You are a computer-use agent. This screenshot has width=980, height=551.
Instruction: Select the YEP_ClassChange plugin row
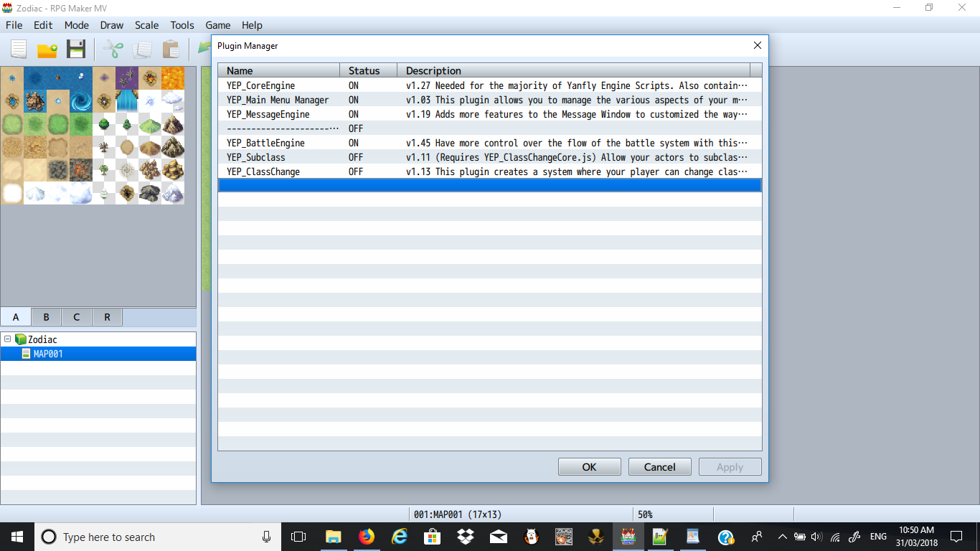[490, 171]
